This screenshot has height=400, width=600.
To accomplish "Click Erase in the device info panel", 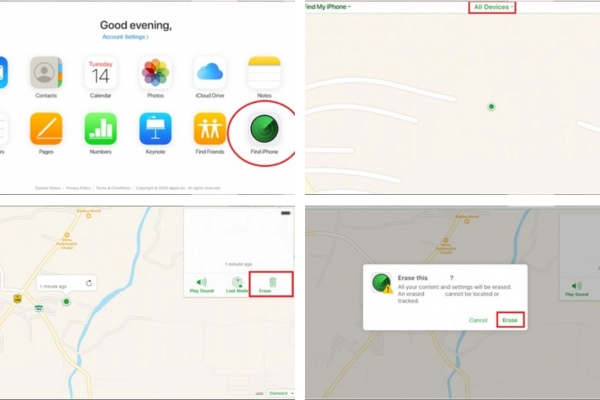I will tap(271, 285).
